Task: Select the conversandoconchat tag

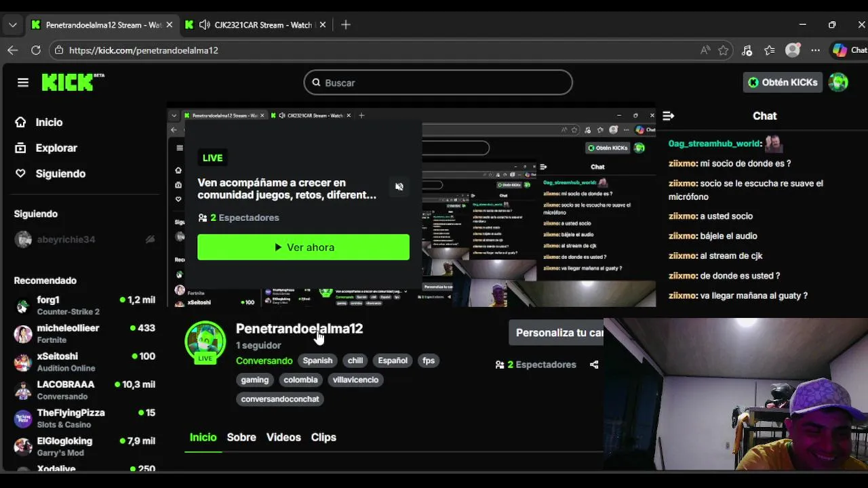Action: tap(280, 399)
